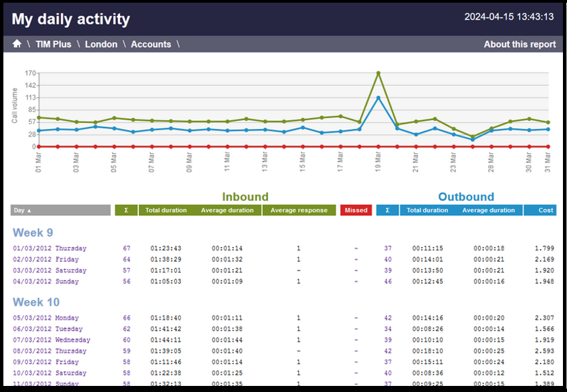Collapse the Week 10 section heading

(x=36, y=302)
